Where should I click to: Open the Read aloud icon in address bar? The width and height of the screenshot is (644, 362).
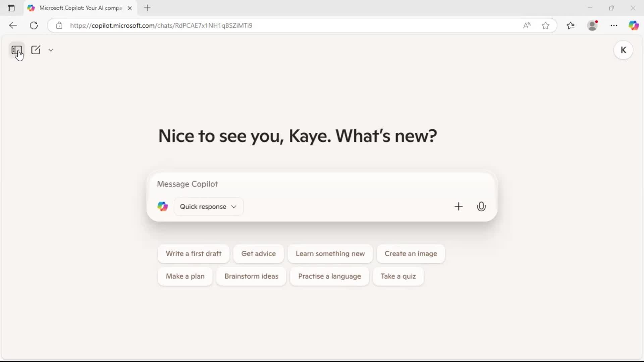[527, 25]
